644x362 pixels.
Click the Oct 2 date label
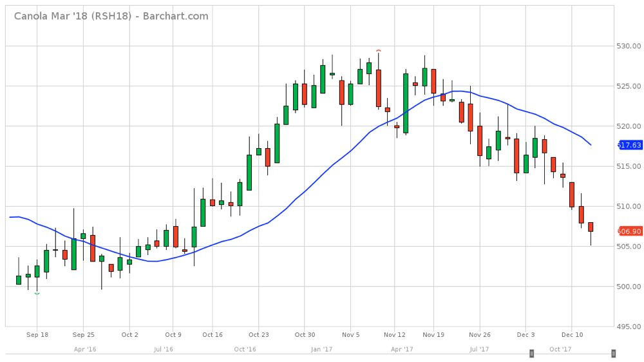coord(130,335)
